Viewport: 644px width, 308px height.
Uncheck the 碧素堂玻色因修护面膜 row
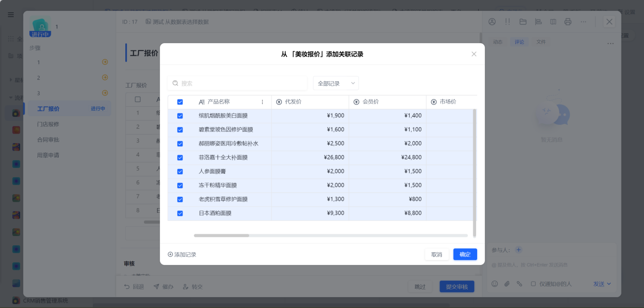[x=180, y=130]
